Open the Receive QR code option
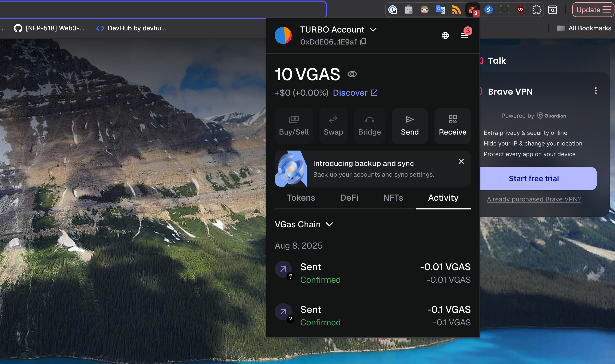Image resolution: width=615 pixels, height=364 pixels. [x=452, y=126]
